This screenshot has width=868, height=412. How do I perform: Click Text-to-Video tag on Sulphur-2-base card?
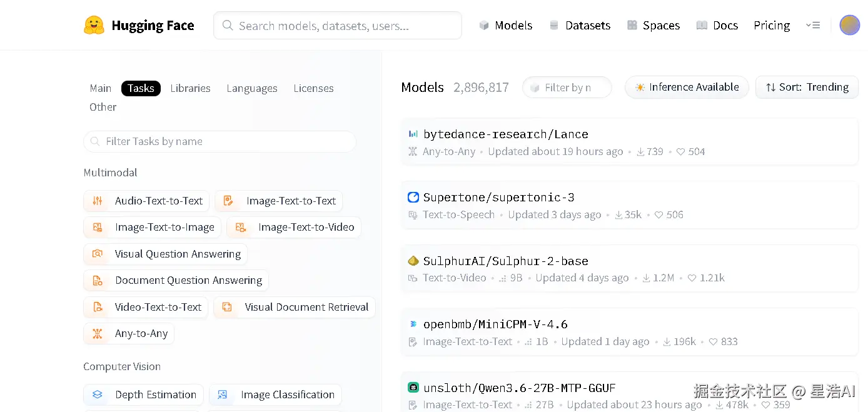point(454,278)
